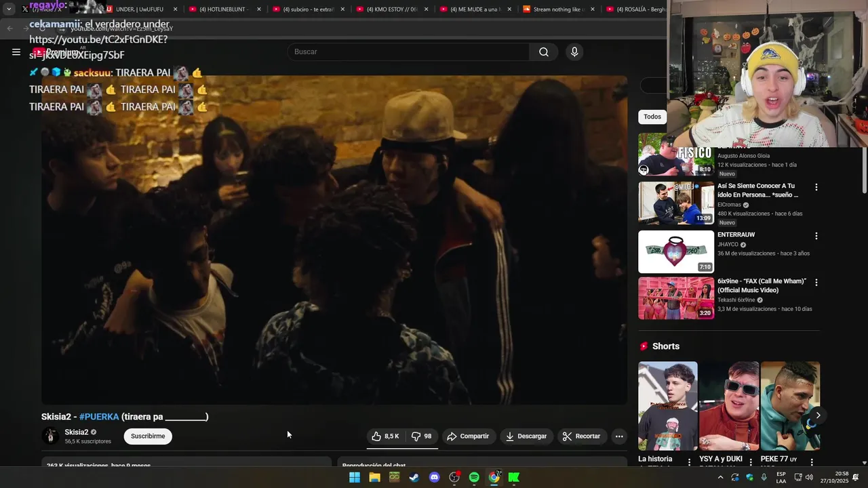Open the 'La historia' short thumbnail
This screenshot has width=868, height=488.
pyautogui.click(x=668, y=406)
